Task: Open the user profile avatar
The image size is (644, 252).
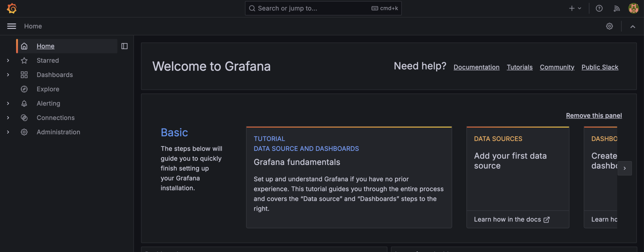Action: point(633,8)
